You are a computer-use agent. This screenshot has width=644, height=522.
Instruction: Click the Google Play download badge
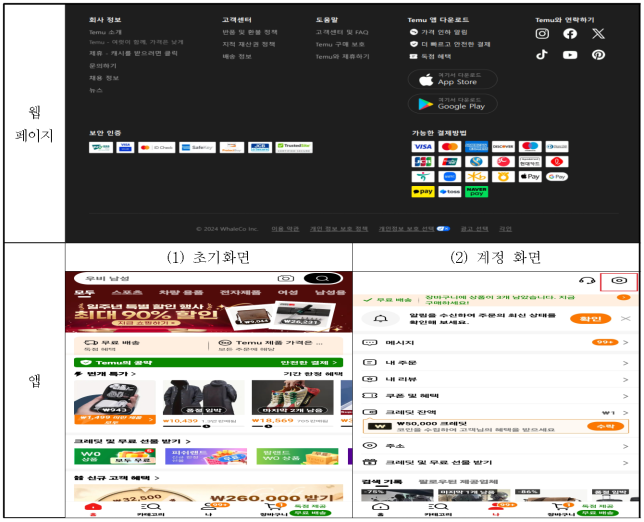(452, 103)
